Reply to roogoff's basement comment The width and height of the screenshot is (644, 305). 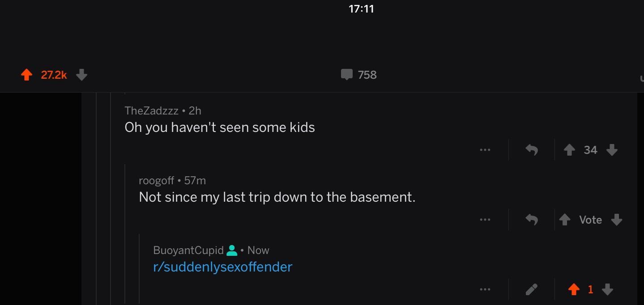click(531, 220)
